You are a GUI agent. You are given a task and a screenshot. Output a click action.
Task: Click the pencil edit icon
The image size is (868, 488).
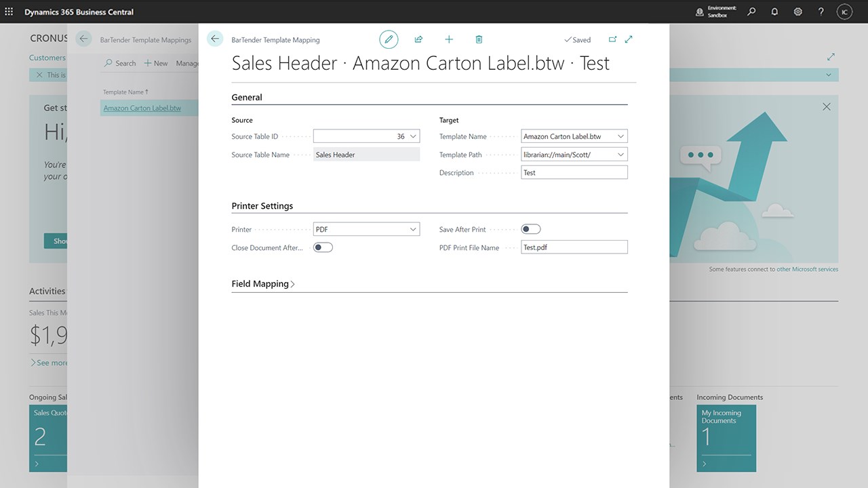pos(389,39)
